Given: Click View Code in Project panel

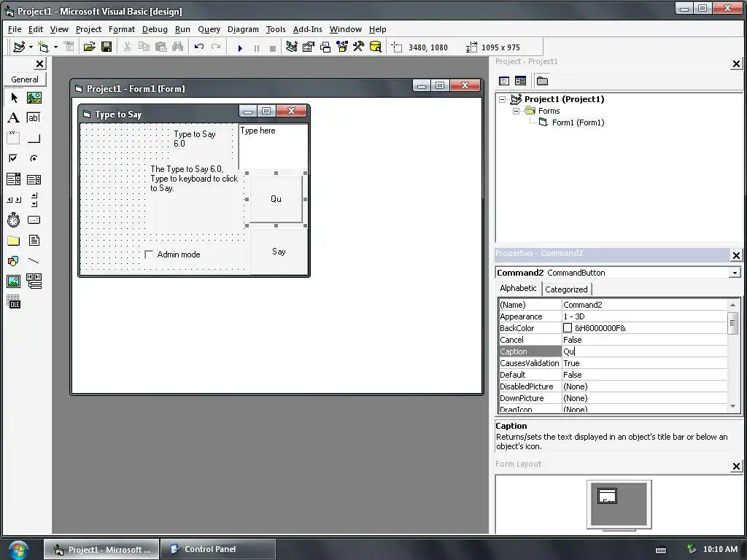Looking at the screenshot, I should (504, 81).
